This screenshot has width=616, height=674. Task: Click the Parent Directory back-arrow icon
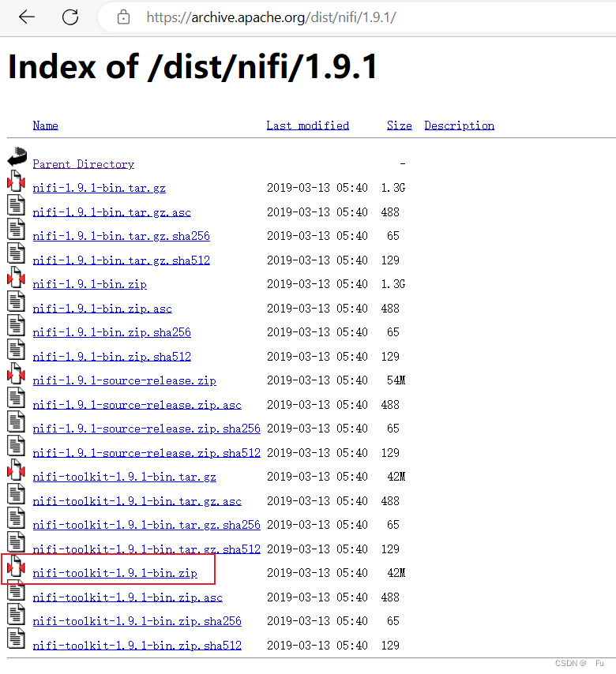[17, 156]
